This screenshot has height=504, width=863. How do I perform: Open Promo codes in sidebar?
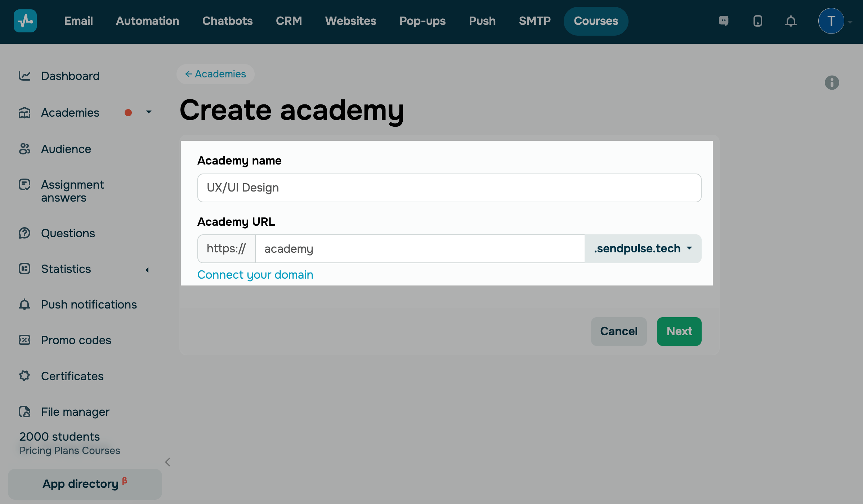click(x=76, y=340)
